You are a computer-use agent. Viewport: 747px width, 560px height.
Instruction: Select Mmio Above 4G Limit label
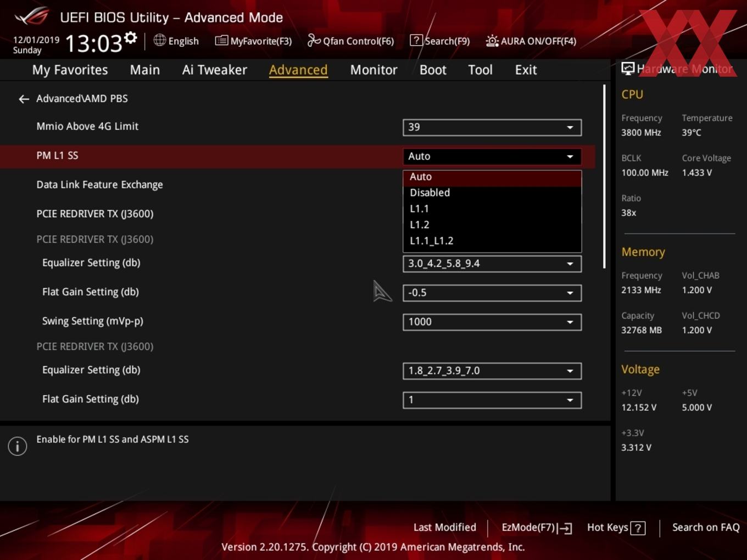tap(87, 126)
